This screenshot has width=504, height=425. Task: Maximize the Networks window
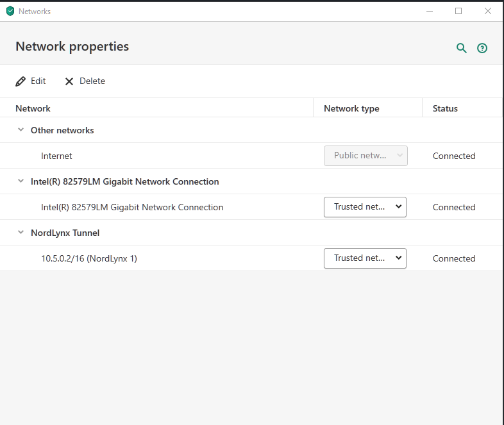pos(458,11)
